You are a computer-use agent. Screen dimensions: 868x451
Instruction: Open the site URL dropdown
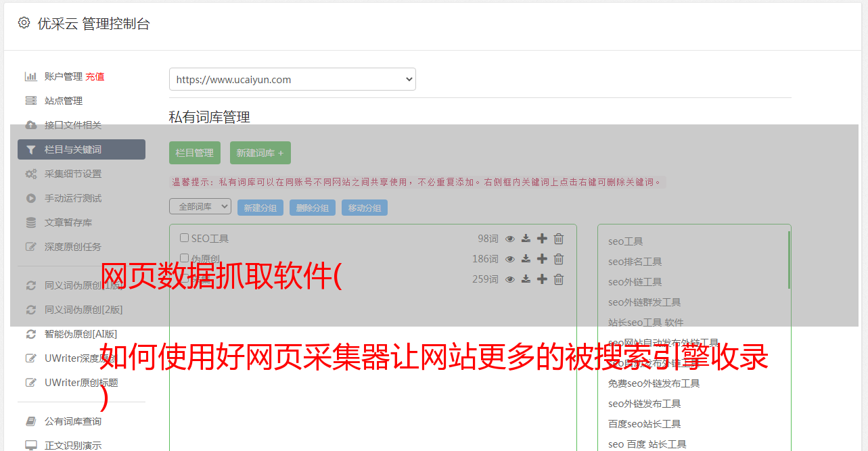(x=292, y=79)
